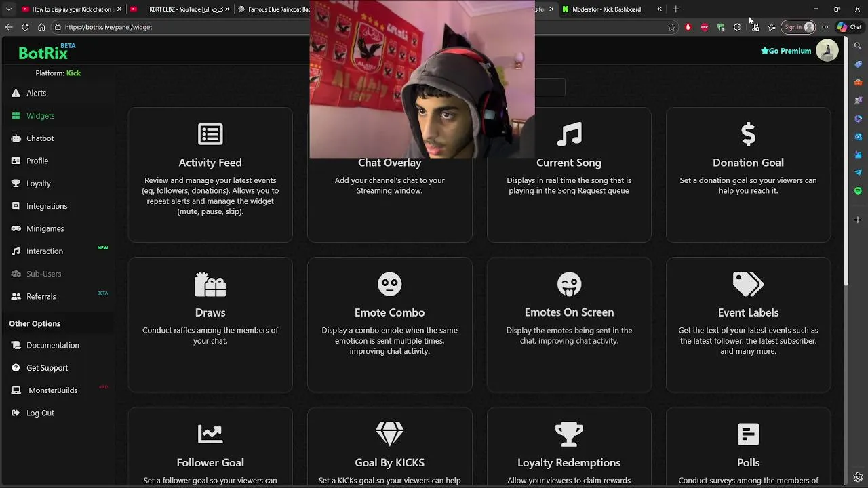Open Draws gift boxes icon

pos(210,284)
